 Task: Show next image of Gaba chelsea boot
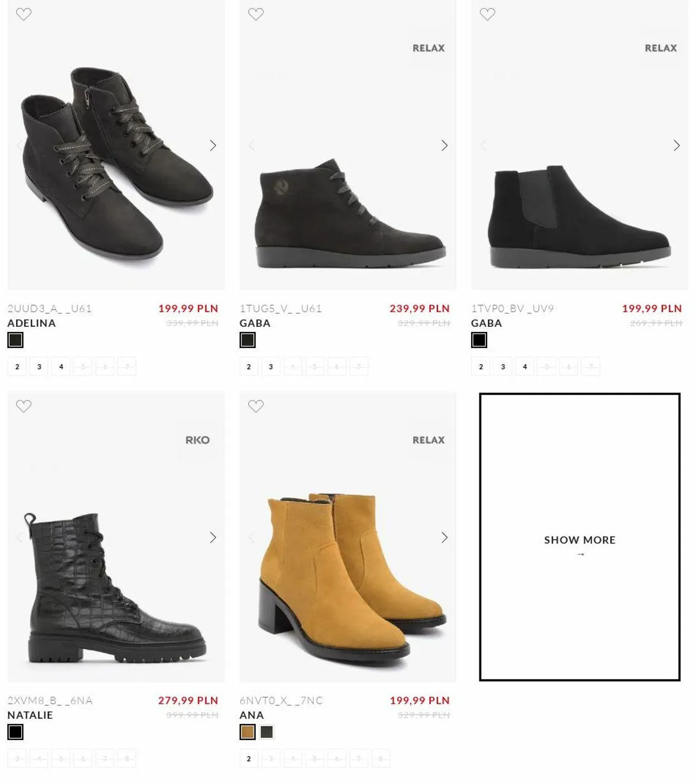pyautogui.click(x=677, y=145)
